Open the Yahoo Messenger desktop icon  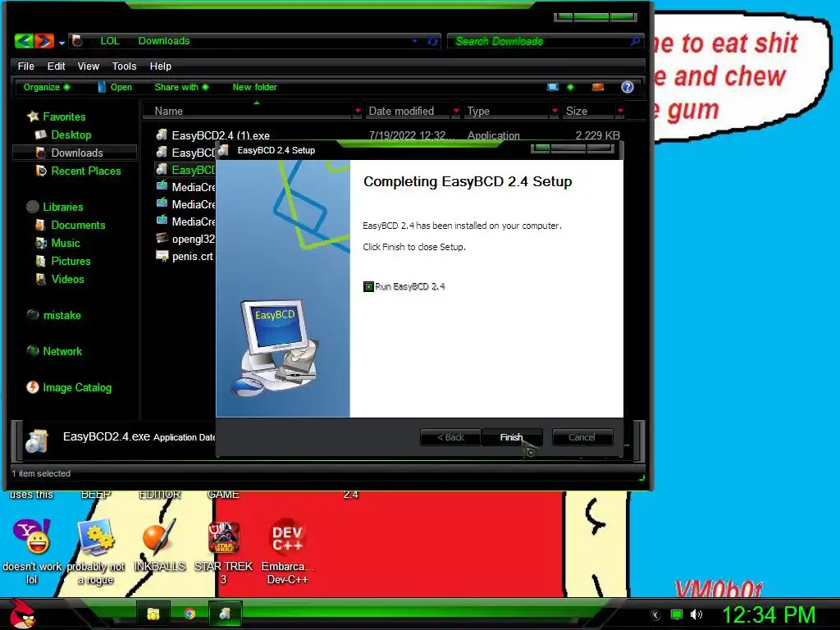[32, 552]
